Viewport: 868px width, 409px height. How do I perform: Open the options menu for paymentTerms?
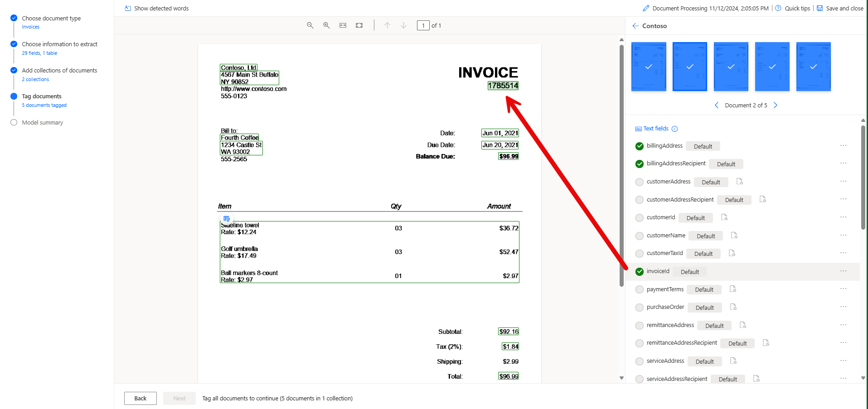click(843, 289)
